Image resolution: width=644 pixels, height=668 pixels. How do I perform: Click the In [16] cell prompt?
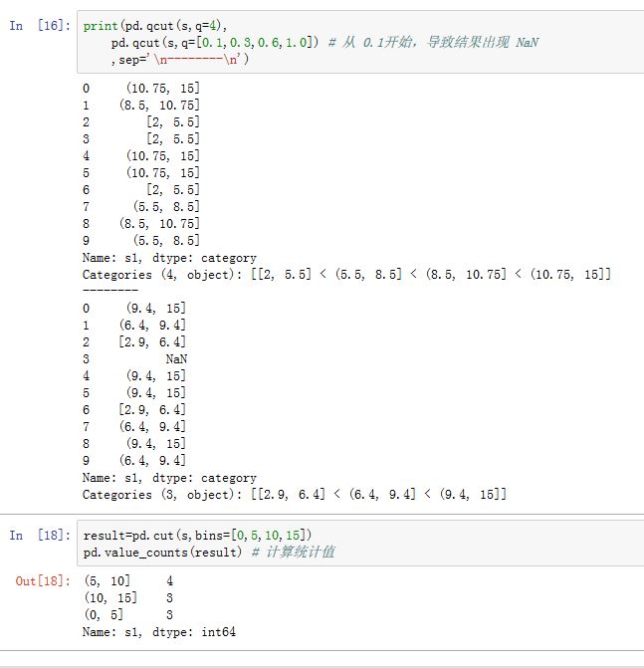click(40, 26)
